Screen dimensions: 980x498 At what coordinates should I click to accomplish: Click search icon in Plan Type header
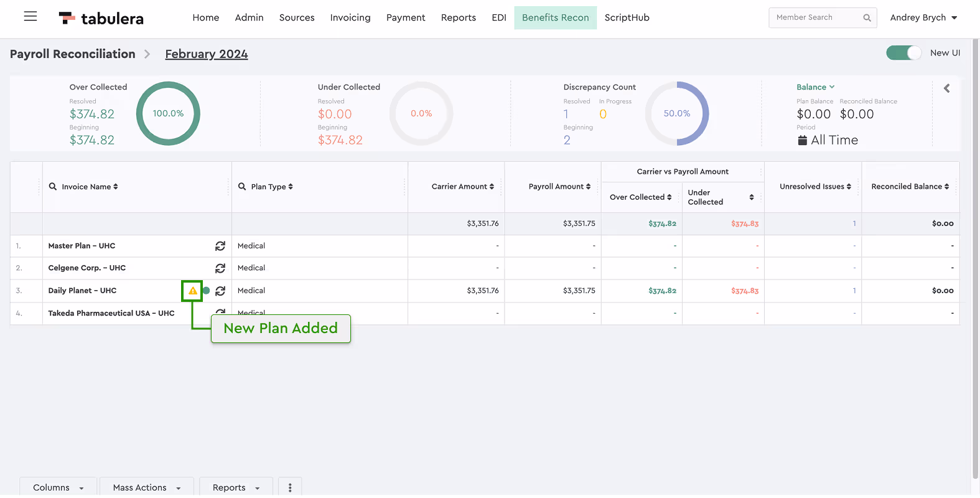[242, 186]
